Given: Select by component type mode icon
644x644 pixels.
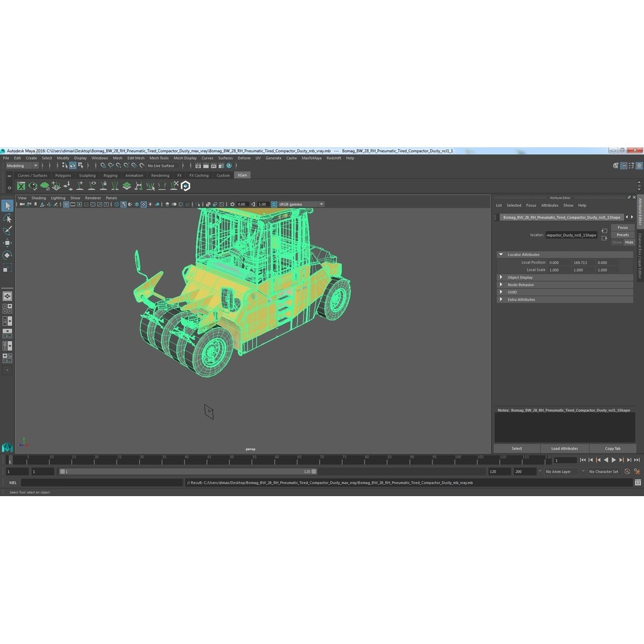Looking at the screenshot, I should click(80, 166).
